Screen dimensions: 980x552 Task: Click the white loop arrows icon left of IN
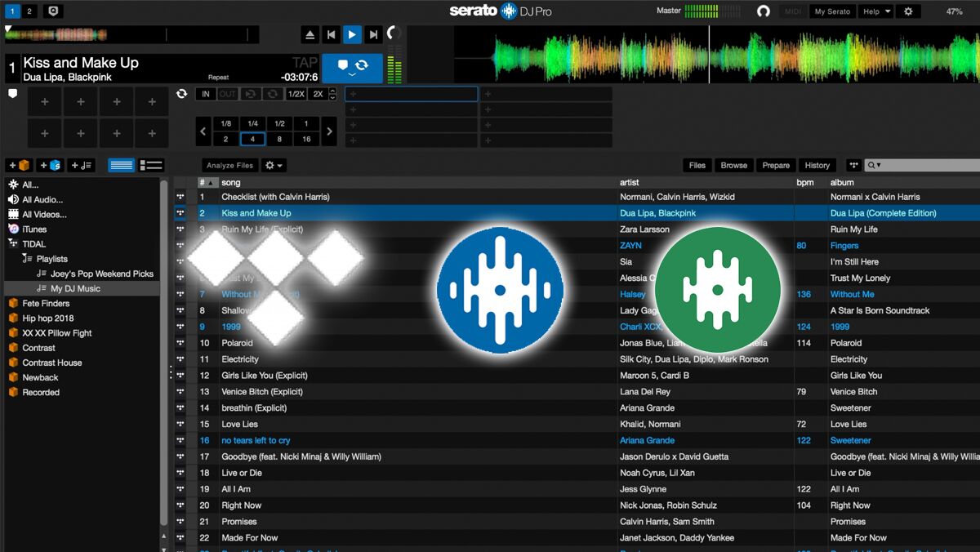coord(182,94)
